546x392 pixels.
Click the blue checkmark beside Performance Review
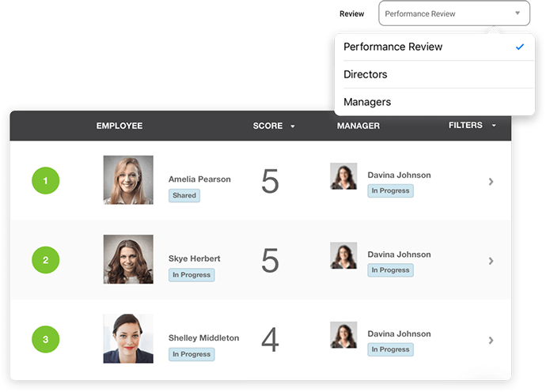tap(520, 47)
